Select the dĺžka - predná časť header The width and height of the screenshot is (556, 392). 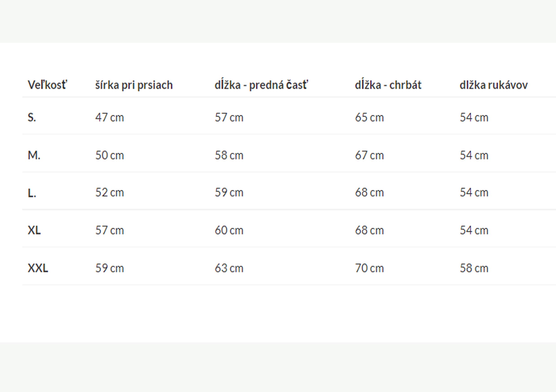coord(261,85)
